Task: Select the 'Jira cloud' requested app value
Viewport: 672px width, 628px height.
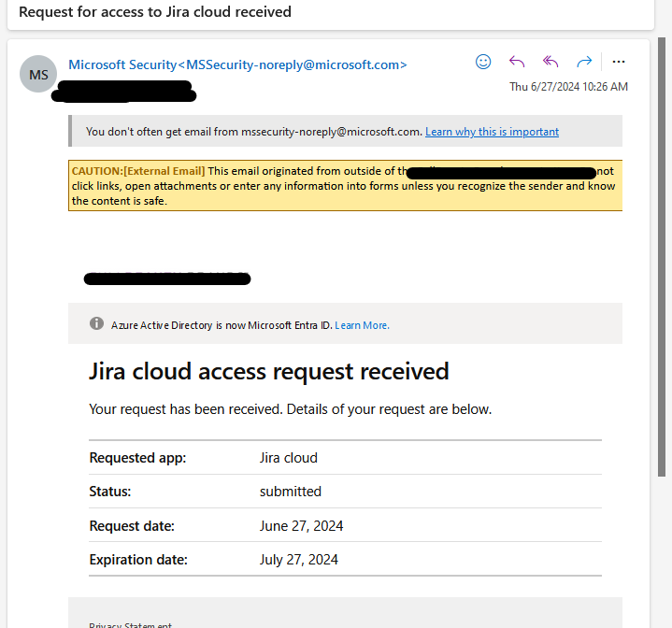Action: click(289, 458)
